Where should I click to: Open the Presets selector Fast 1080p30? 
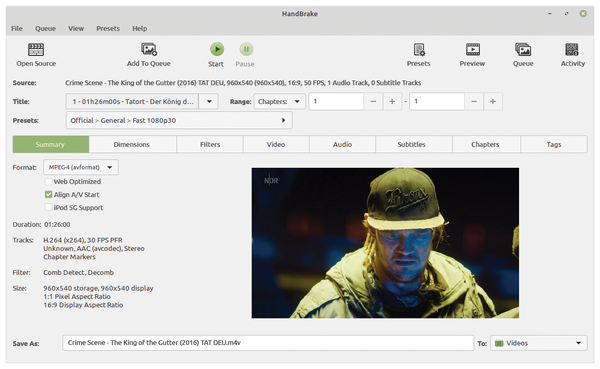[x=179, y=120]
